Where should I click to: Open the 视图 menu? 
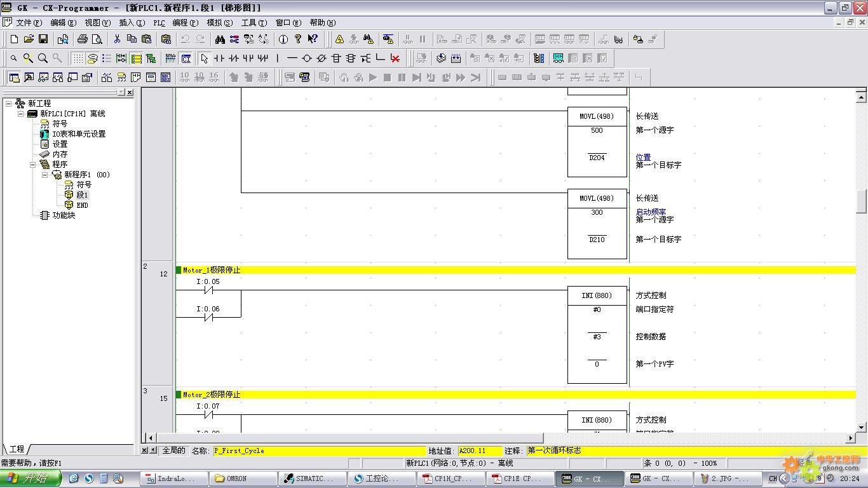(x=97, y=22)
